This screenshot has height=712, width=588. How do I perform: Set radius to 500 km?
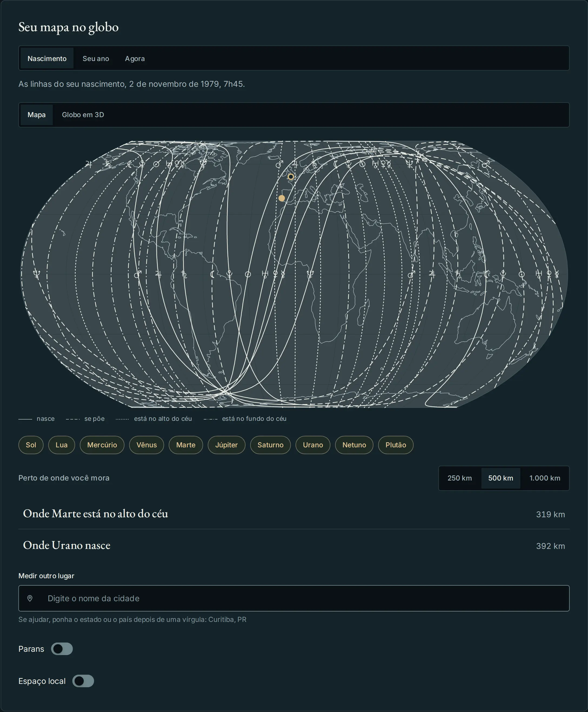[501, 478]
